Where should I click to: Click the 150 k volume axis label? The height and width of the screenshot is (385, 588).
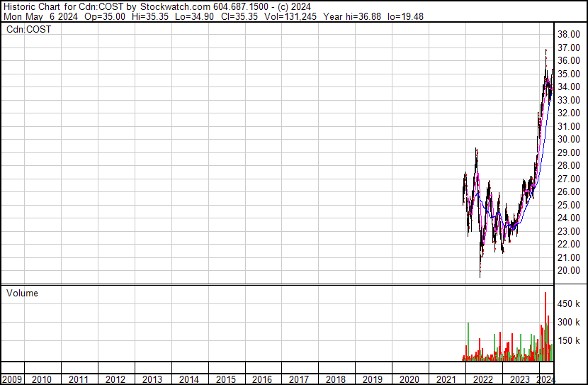click(x=569, y=340)
